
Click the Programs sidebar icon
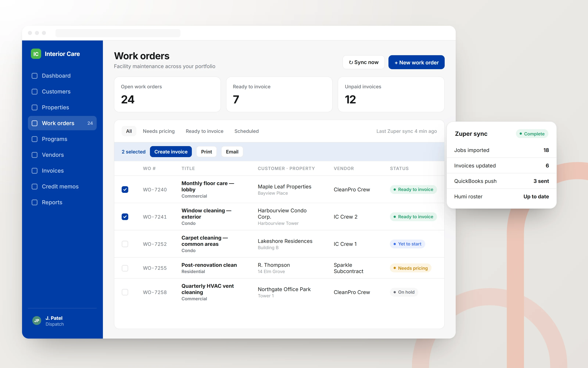pos(35,139)
